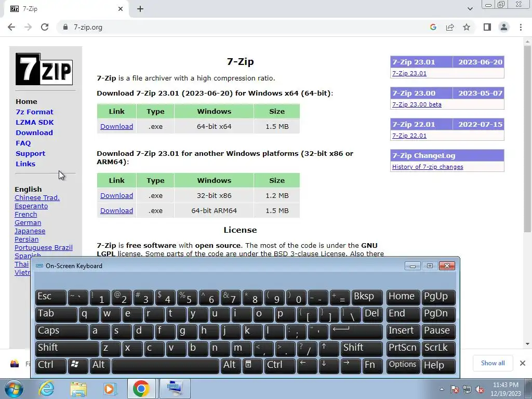
Task: Click the muted volume tray icon
Action: coord(480,389)
